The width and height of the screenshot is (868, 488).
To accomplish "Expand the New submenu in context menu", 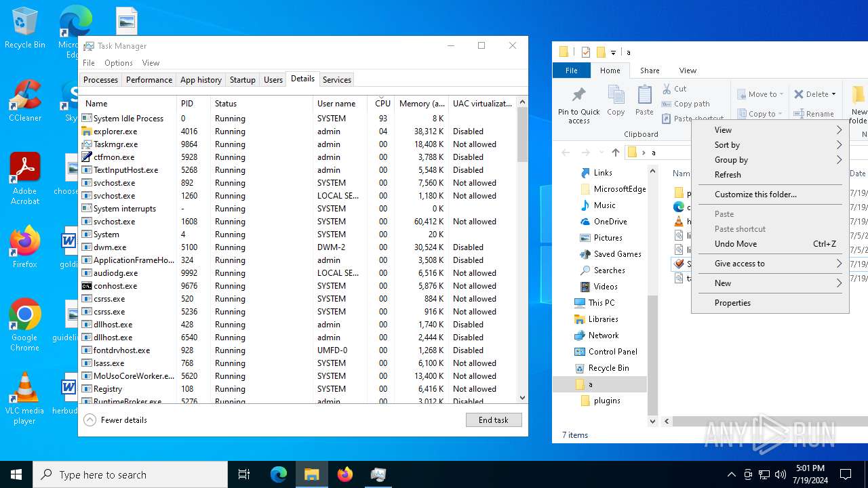I will click(x=770, y=283).
